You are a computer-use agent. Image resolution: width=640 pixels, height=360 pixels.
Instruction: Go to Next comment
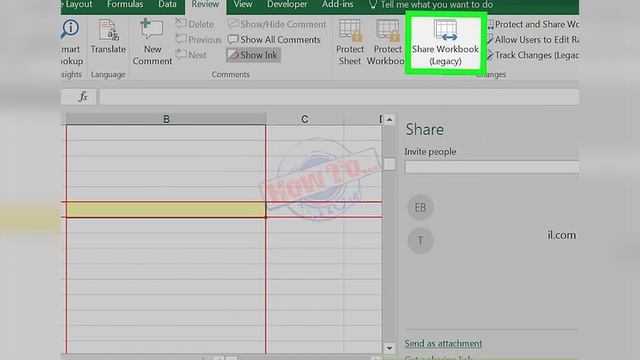click(x=191, y=55)
